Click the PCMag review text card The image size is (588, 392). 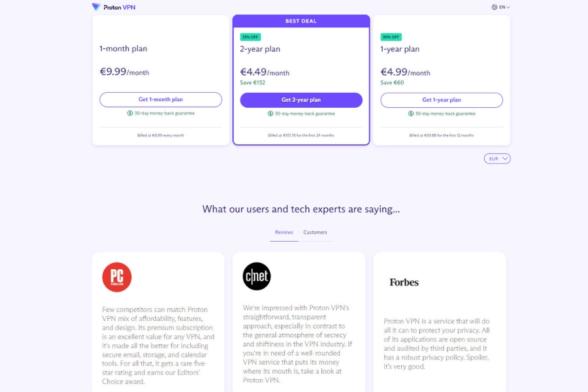[x=158, y=322]
